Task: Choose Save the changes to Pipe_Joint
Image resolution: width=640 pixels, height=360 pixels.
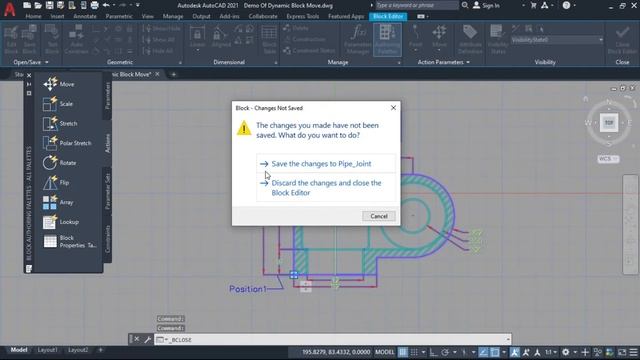Action: point(326,164)
